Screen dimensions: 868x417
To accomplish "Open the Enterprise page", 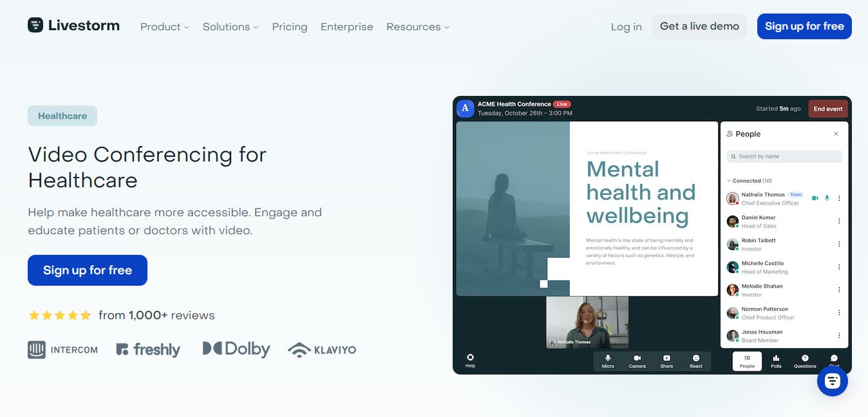I will coord(347,27).
